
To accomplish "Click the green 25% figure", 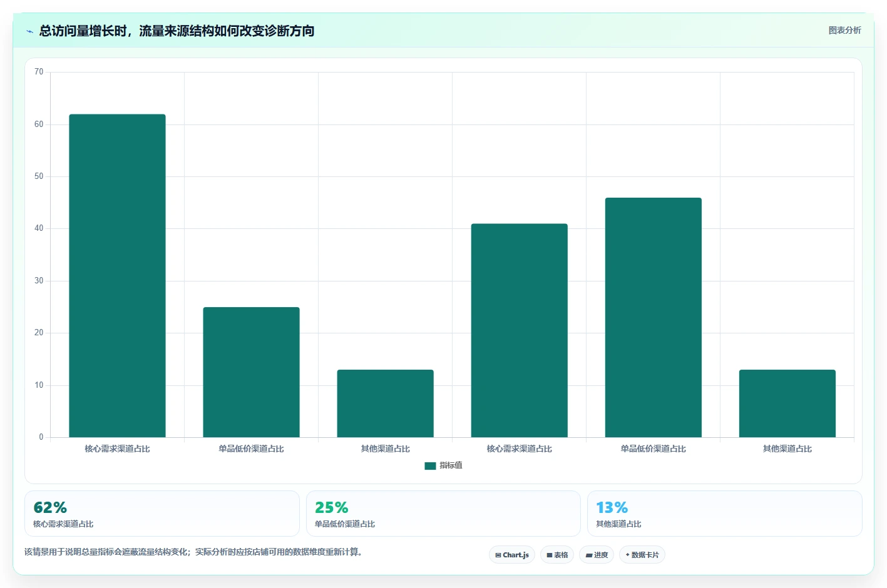I will coord(331,507).
